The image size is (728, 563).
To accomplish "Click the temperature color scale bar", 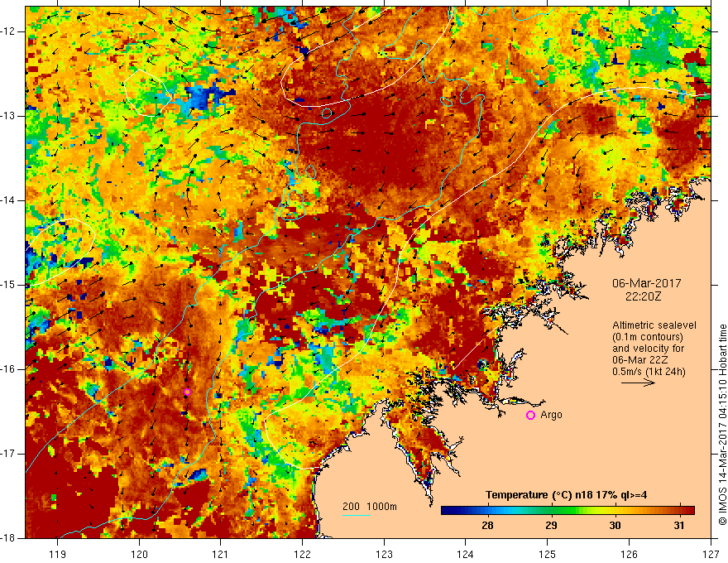I will click(568, 511).
